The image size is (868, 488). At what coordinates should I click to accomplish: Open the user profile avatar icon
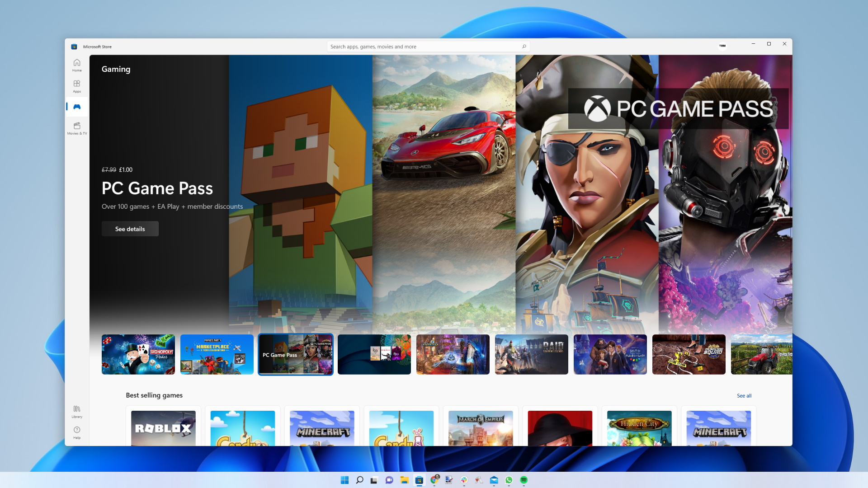click(722, 46)
